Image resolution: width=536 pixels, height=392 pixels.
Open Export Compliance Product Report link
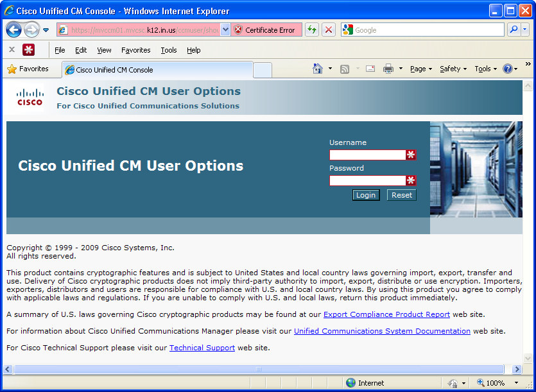click(x=386, y=314)
